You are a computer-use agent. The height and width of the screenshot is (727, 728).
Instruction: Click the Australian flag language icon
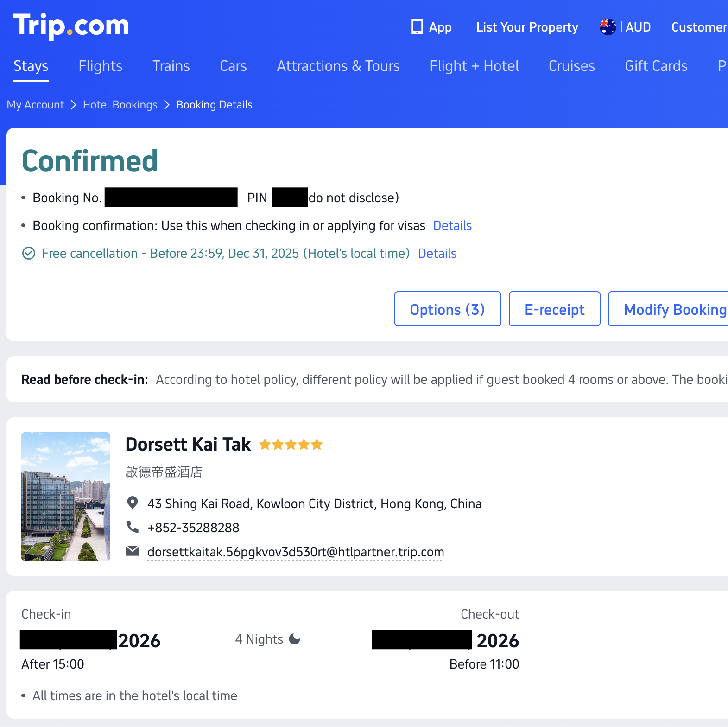pyautogui.click(x=607, y=26)
